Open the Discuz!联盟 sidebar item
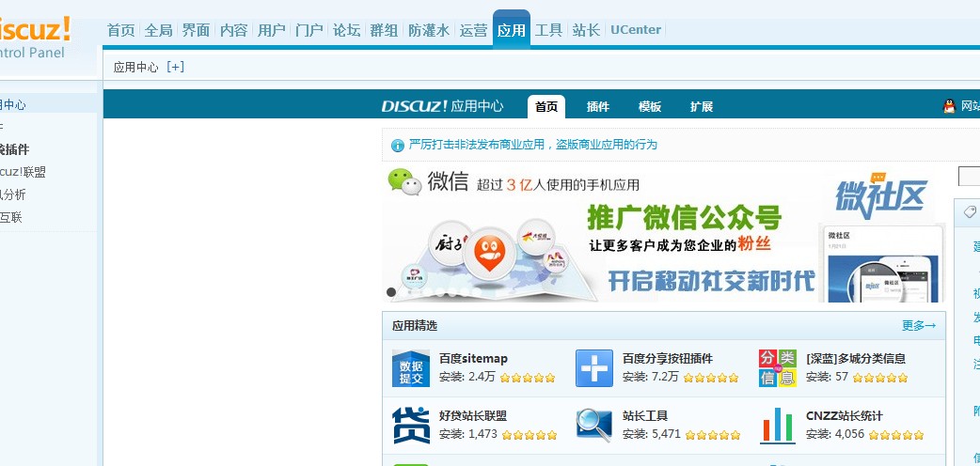The height and width of the screenshot is (466, 980). click(24, 173)
